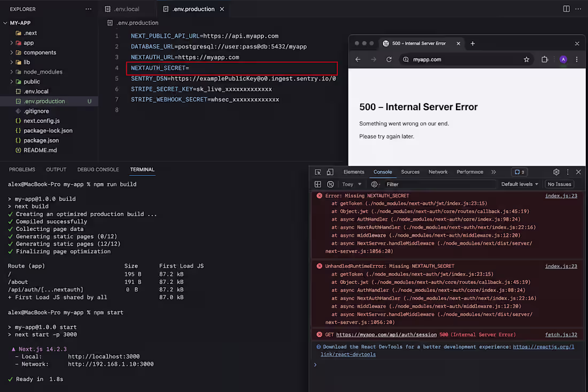
Task: Open the browser extensions puzzle icon
Action: click(x=545, y=60)
